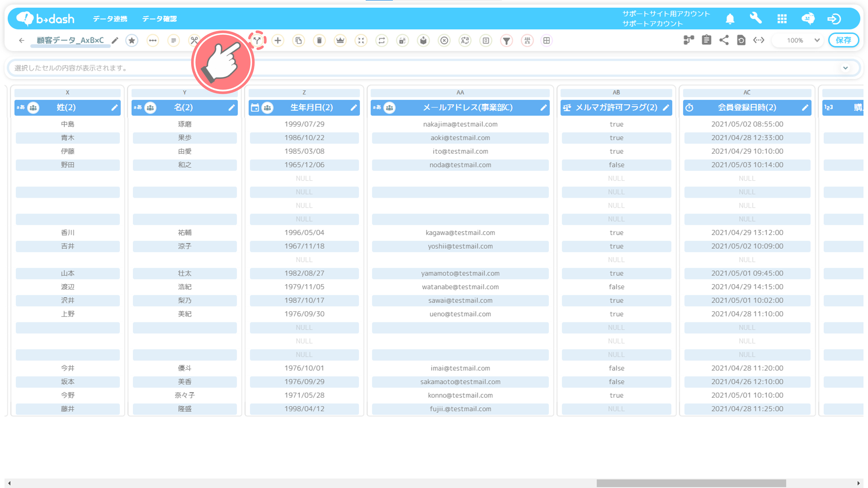Click the purple table grid icon in toolbar
The image size is (868, 488).
click(547, 40)
